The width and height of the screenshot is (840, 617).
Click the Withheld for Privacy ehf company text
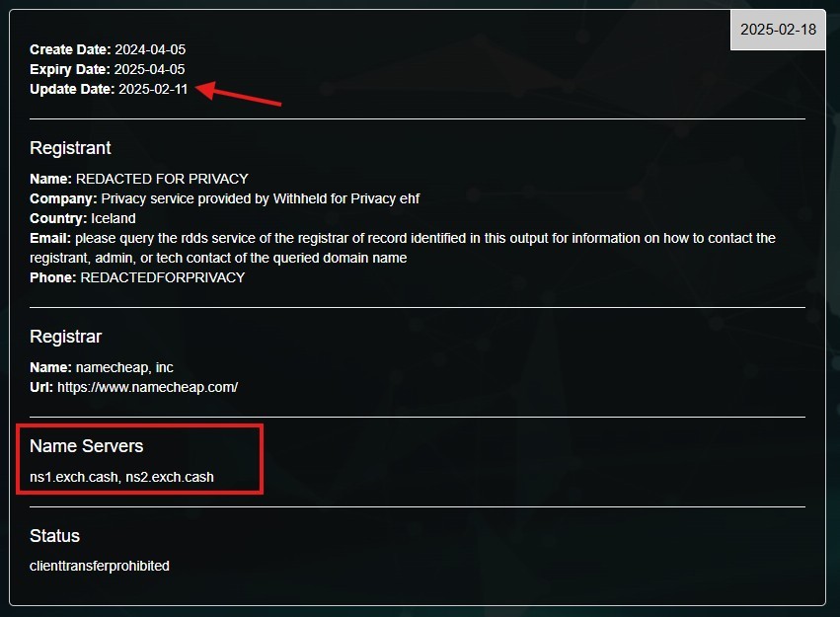(346, 198)
